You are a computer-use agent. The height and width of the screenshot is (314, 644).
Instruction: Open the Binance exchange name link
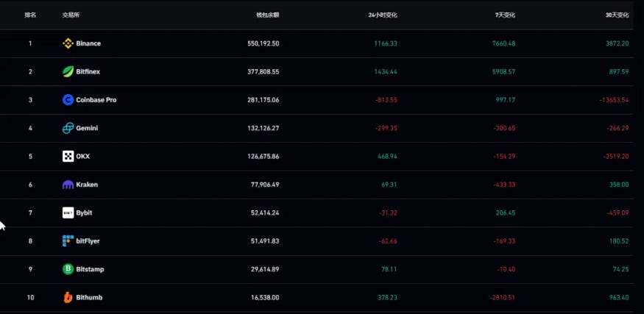pos(88,43)
